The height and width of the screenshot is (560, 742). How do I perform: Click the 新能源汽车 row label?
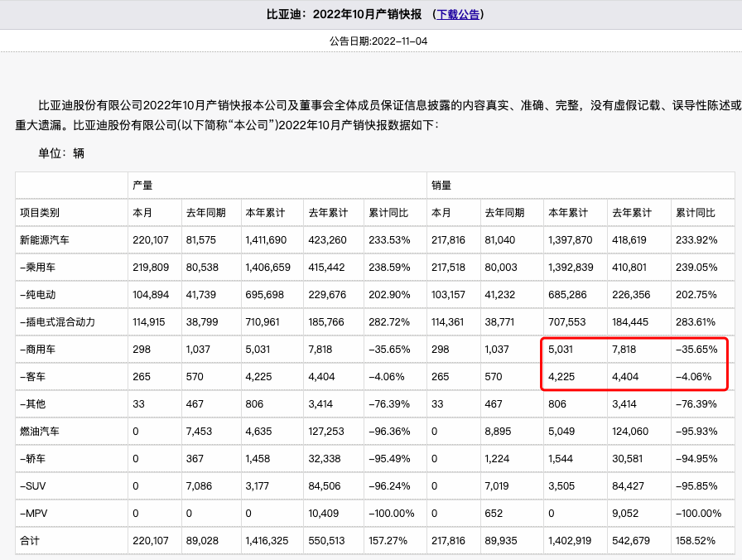45,240
